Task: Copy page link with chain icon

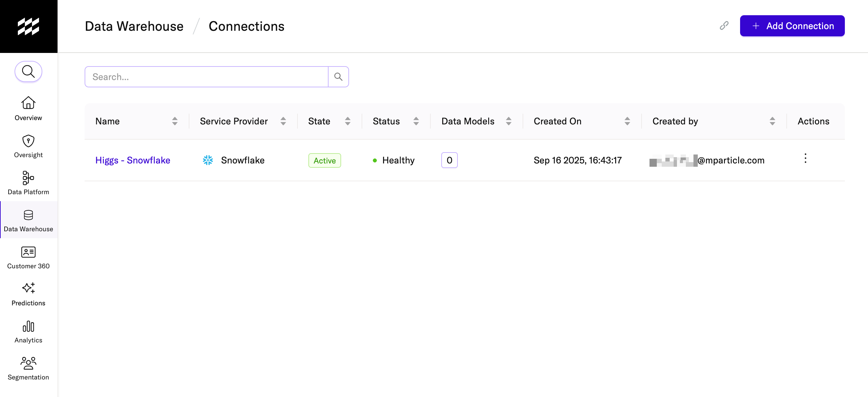Action: click(x=724, y=26)
